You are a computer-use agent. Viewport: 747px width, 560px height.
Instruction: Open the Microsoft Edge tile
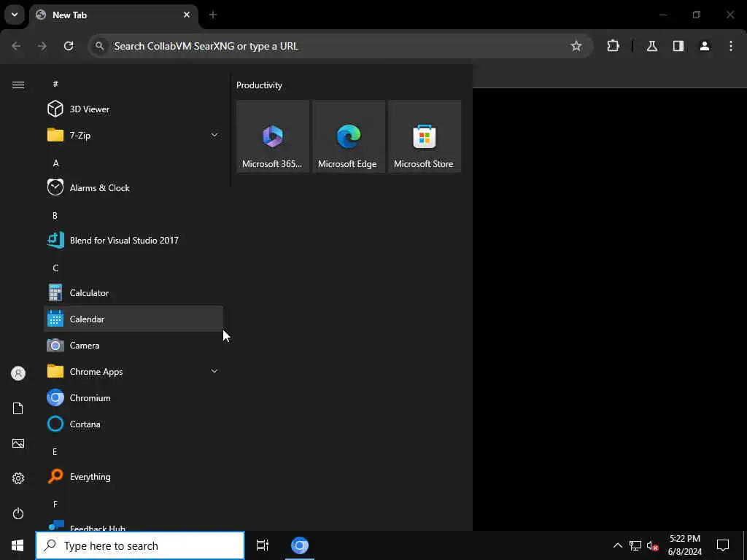[349, 136]
